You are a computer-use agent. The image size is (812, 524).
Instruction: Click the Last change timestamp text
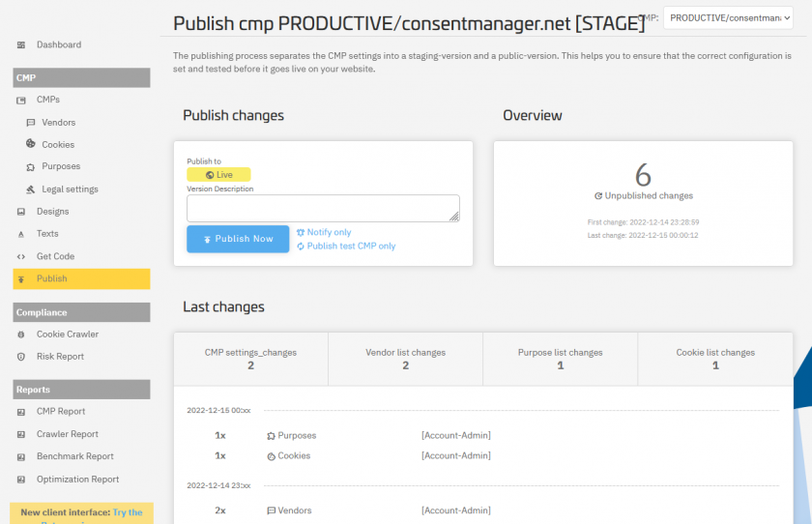pos(643,236)
